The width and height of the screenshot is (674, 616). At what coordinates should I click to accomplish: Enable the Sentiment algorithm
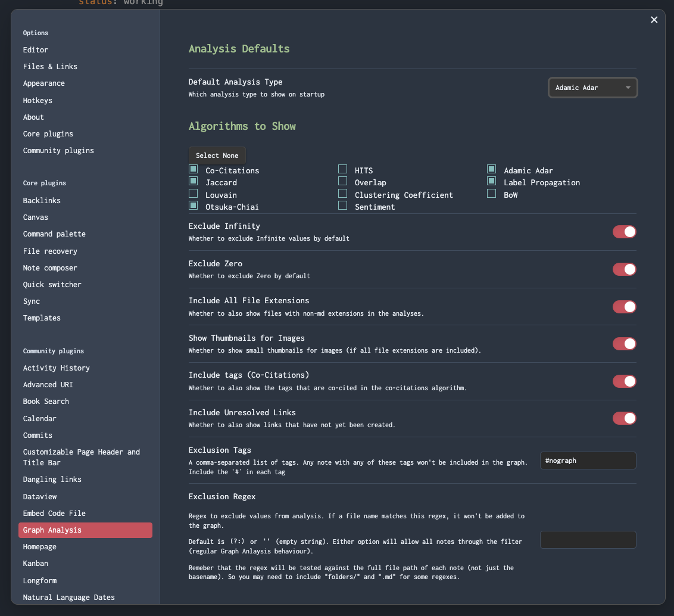(342, 205)
